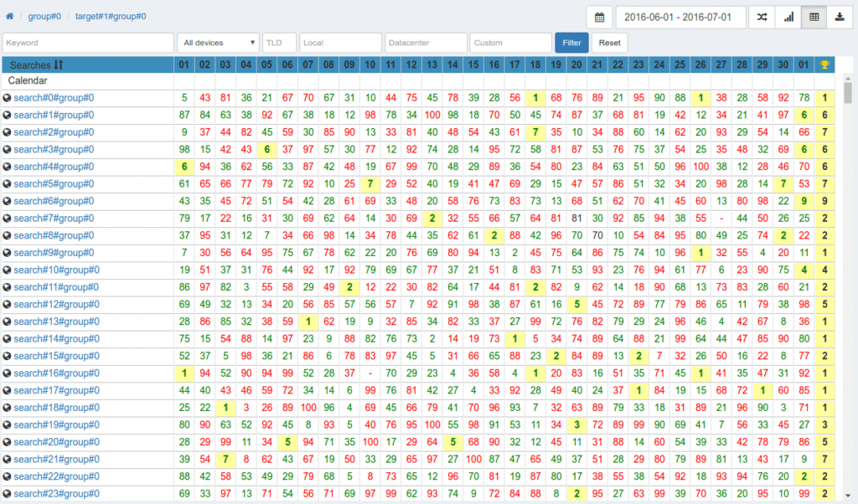Download the report via download icon
Image resolution: width=858 pixels, height=504 pixels.
[840, 17]
